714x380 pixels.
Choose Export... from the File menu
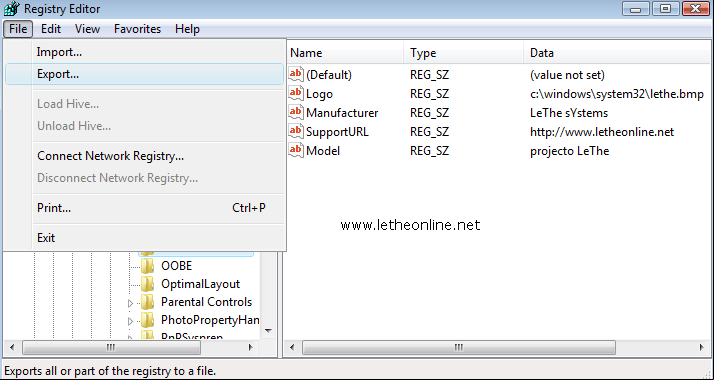pos(144,74)
